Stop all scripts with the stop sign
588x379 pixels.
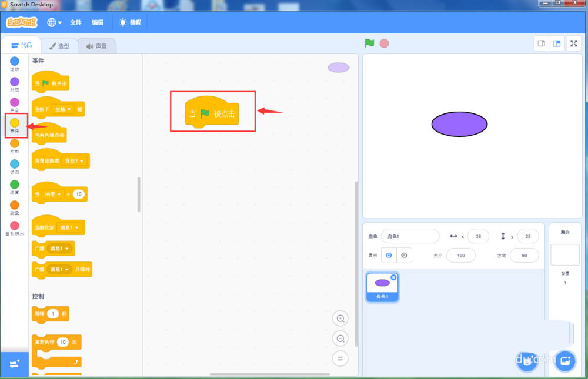[x=384, y=43]
